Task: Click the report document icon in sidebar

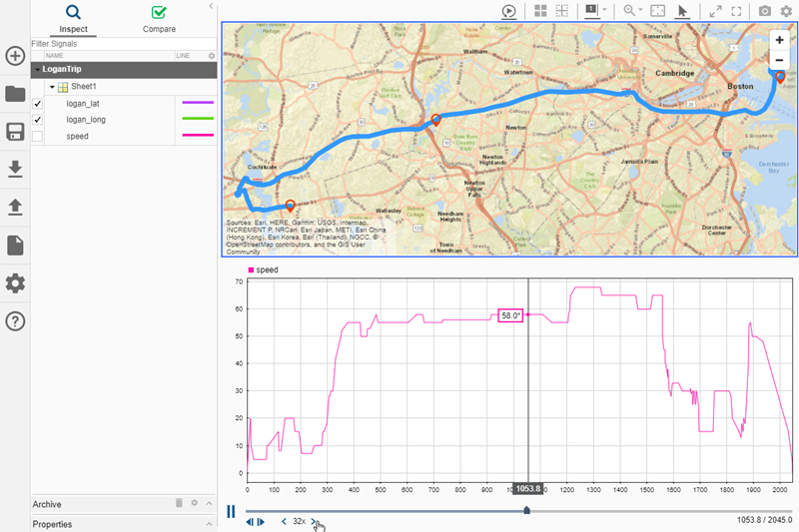Action: (15, 245)
